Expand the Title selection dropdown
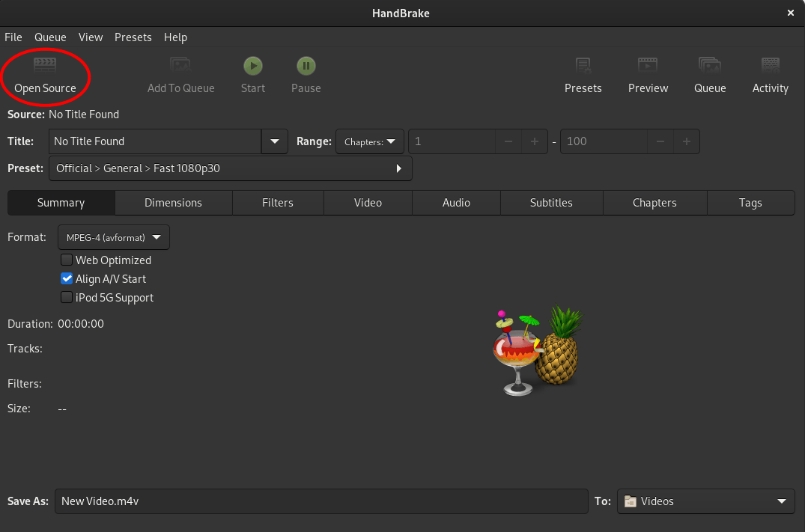805x532 pixels. point(274,141)
